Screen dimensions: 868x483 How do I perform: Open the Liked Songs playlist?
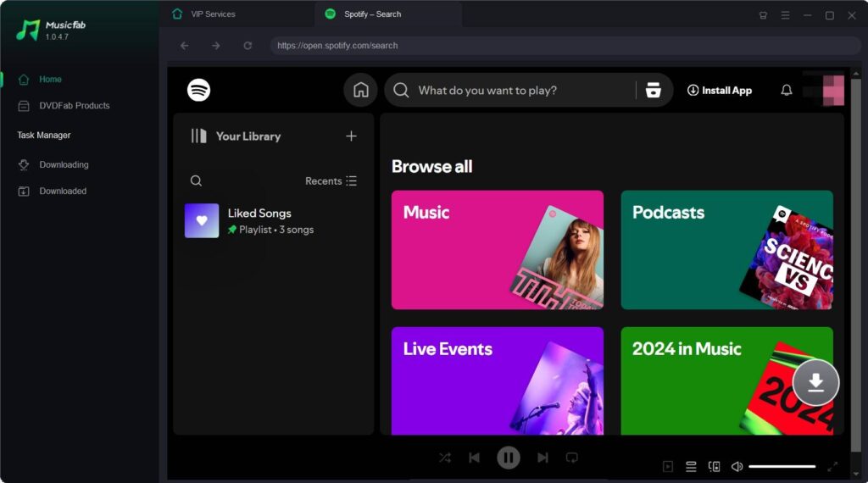[x=272, y=221]
